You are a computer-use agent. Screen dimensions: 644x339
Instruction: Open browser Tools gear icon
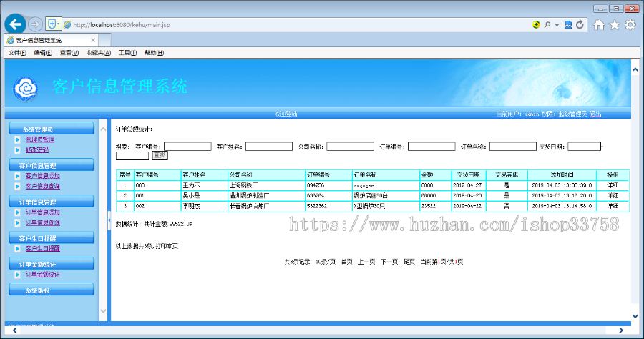(630, 24)
